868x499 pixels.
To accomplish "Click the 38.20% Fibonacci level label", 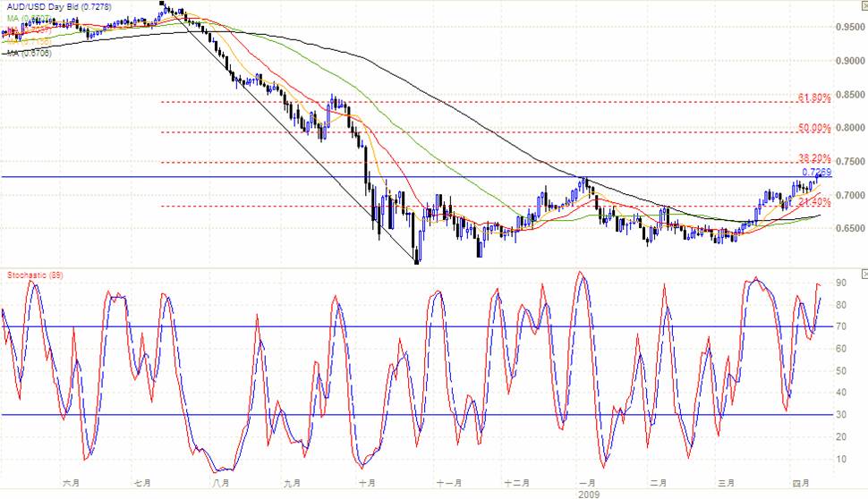I will click(814, 157).
